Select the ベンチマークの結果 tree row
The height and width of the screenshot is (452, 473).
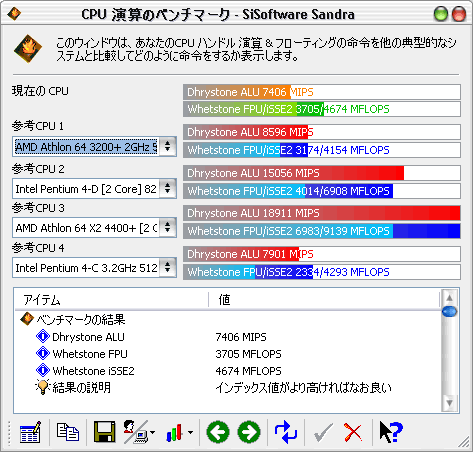(x=228, y=319)
